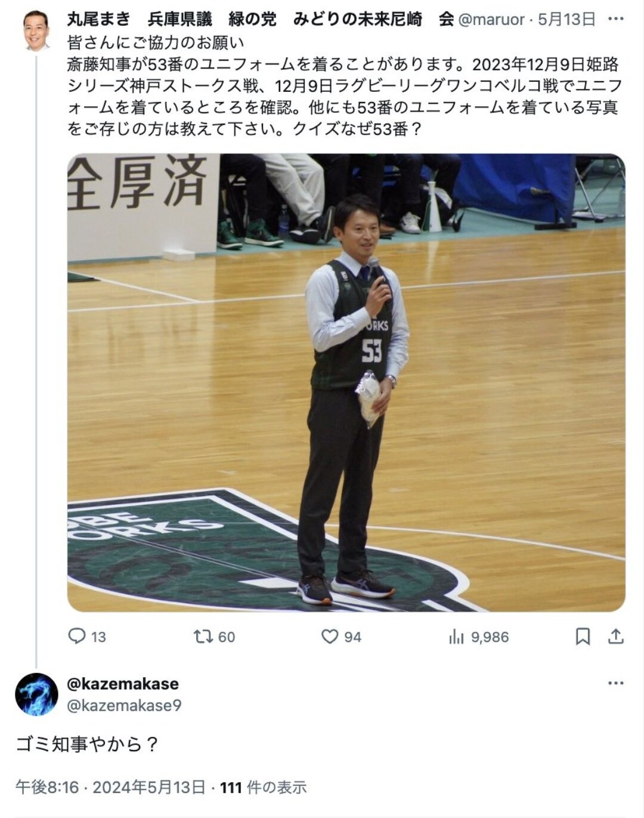Open the more options menu on top tweet
644x818 pixels.
pos(615,19)
